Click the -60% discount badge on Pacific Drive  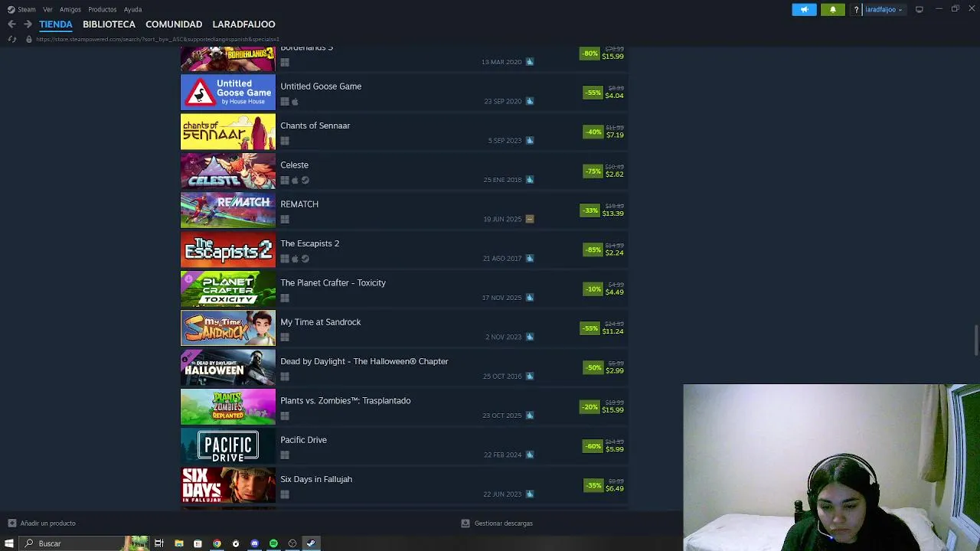coord(593,446)
